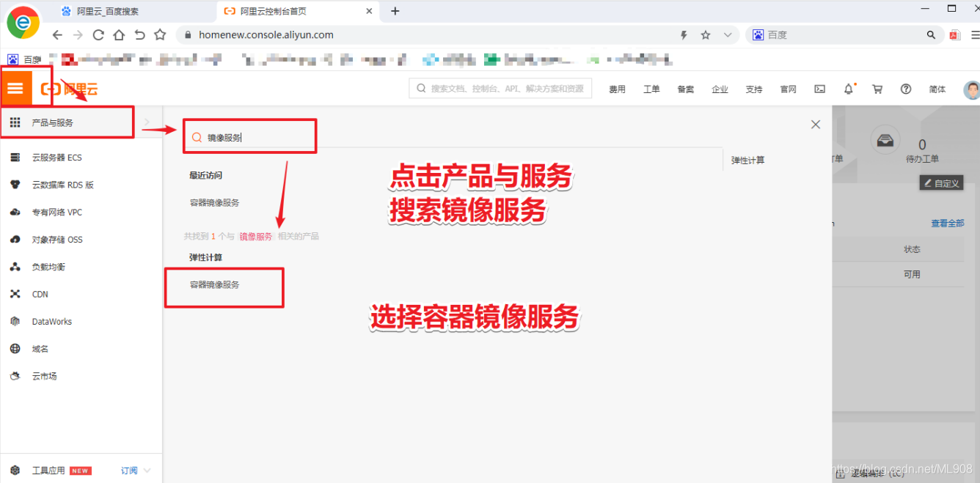Click the help question-mark icon
This screenshot has width=980, height=483.
pyautogui.click(x=906, y=89)
